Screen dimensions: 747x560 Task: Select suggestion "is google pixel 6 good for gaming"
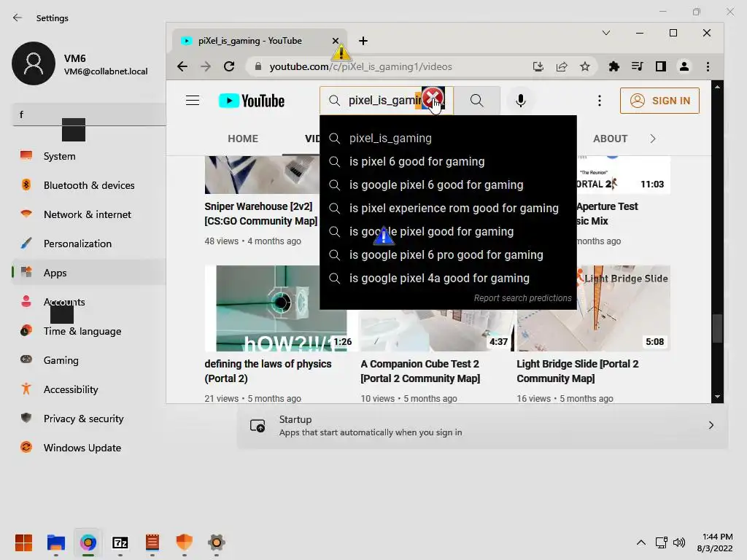[448, 184]
